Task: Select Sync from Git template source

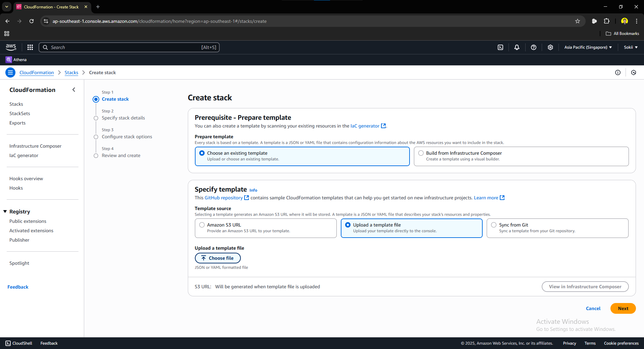Action: coord(557,228)
